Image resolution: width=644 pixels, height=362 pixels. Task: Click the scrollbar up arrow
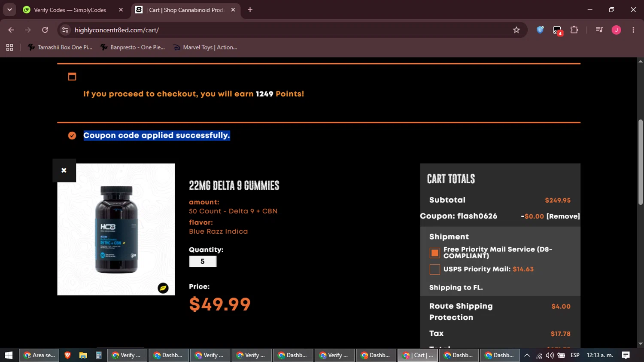coord(641,61)
